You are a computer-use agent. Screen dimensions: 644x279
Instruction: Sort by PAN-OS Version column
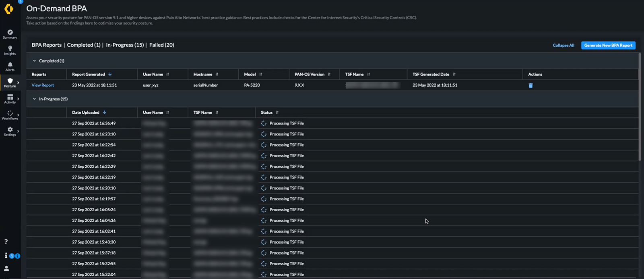pos(329,74)
